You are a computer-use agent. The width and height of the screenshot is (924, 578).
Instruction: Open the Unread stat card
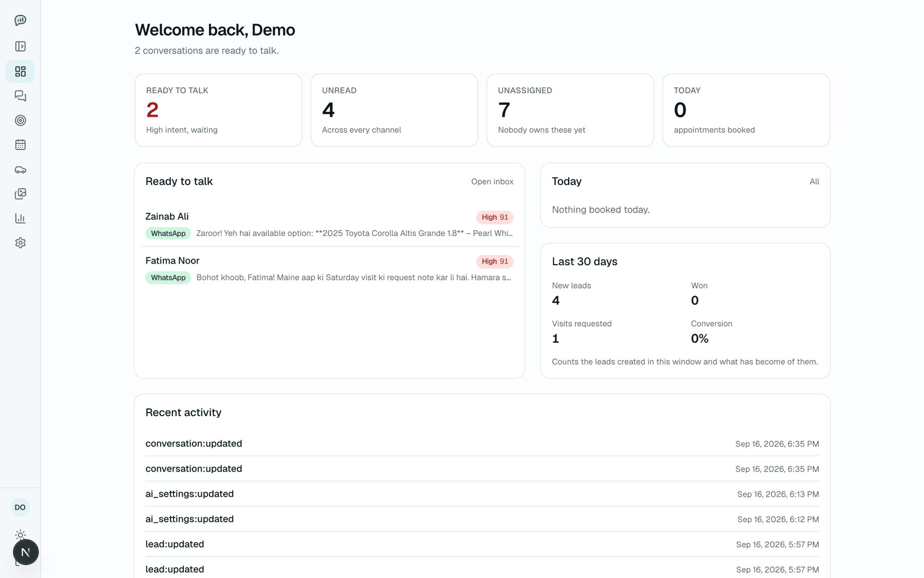point(394,110)
